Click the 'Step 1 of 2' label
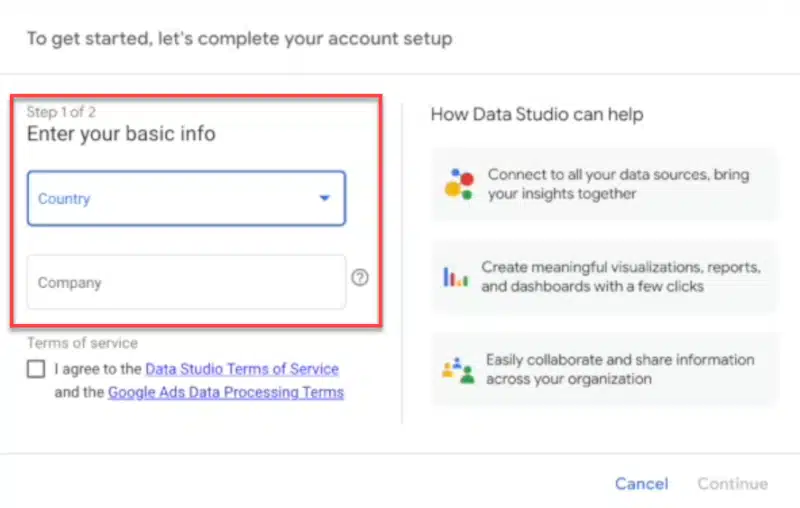Viewport: 800px width, 508px height. tap(62, 112)
